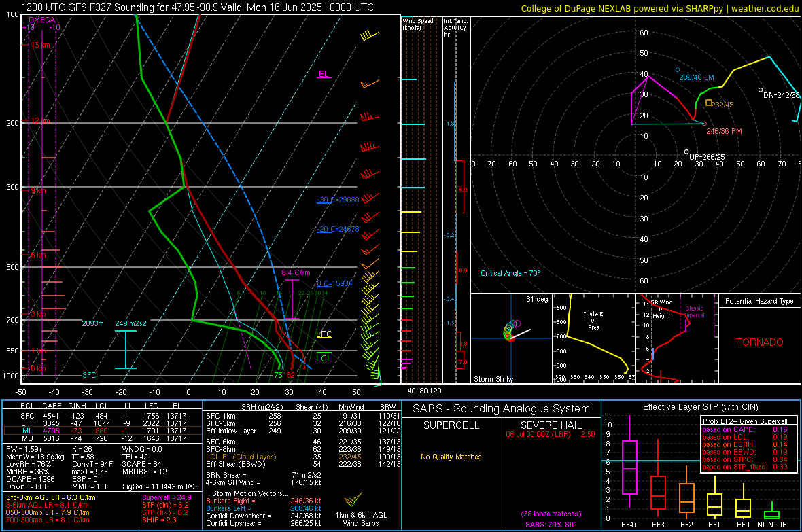The image size is (802, 532).
Task: Click the SFC CAPE value 4541
Action: pos(51,416)
